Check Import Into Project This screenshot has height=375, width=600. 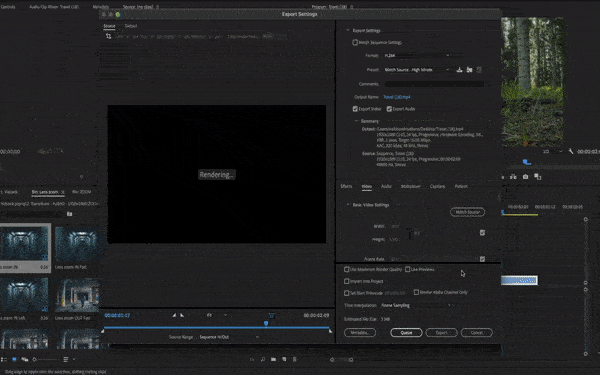(x=347, y=281)
